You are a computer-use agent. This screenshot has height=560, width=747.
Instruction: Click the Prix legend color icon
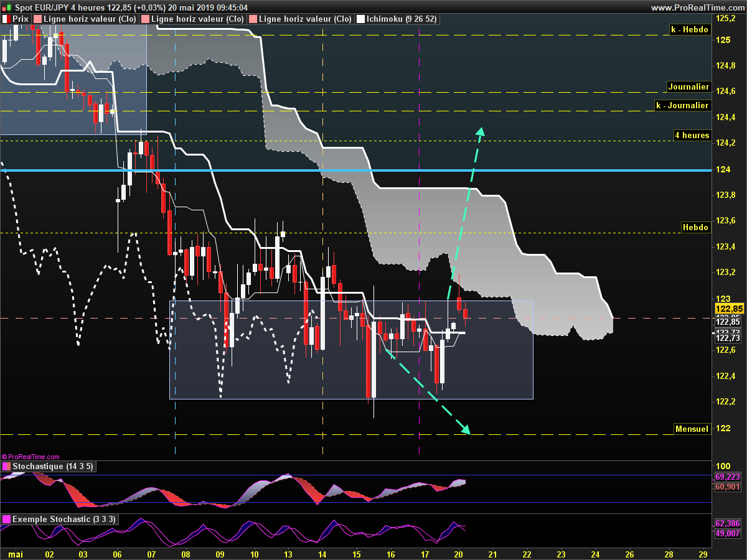(6, 19)
